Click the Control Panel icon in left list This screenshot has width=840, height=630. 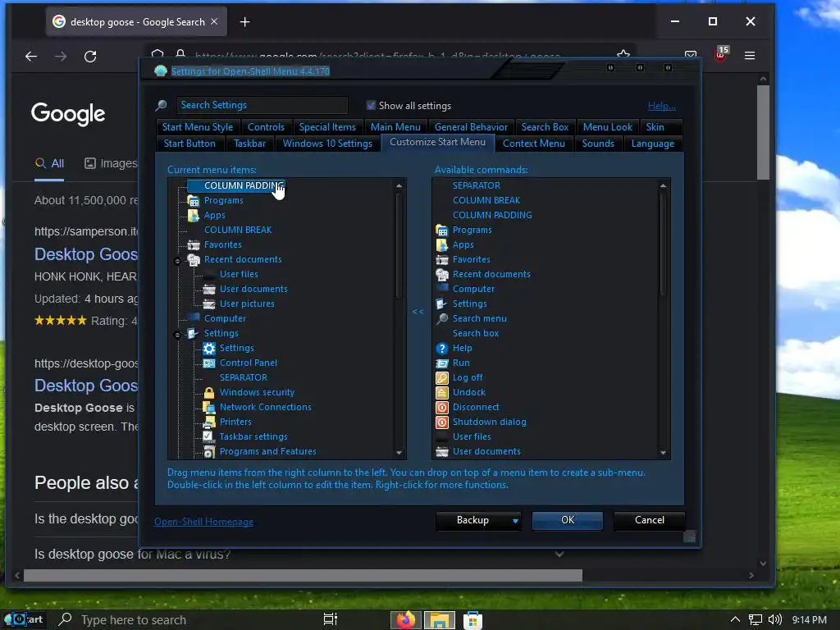pos(209,363)
